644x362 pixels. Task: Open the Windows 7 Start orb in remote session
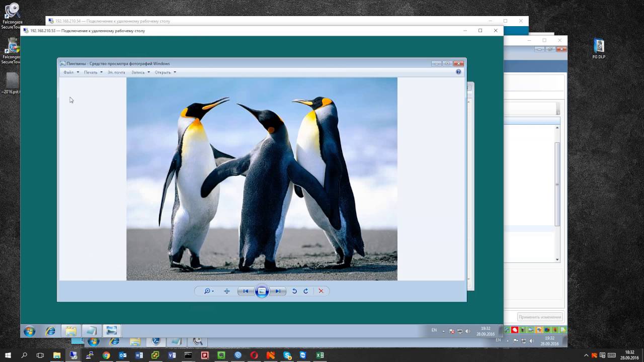[x=29, y=331]
